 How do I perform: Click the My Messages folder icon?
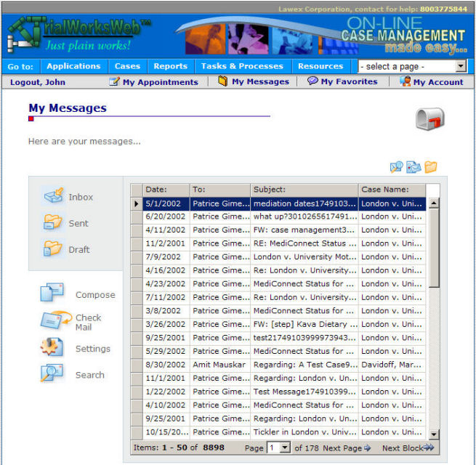click(x=223, y=81)
